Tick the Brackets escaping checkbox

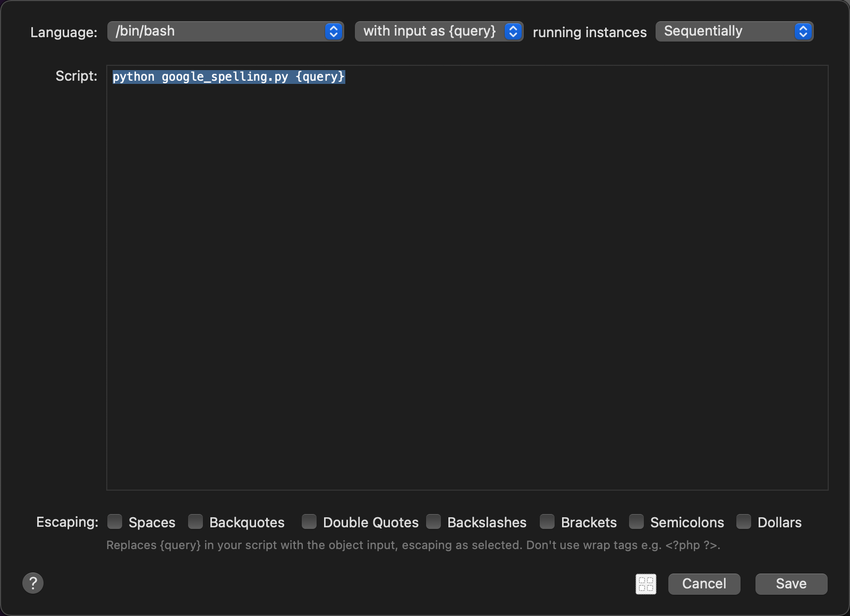click(547, 522)
